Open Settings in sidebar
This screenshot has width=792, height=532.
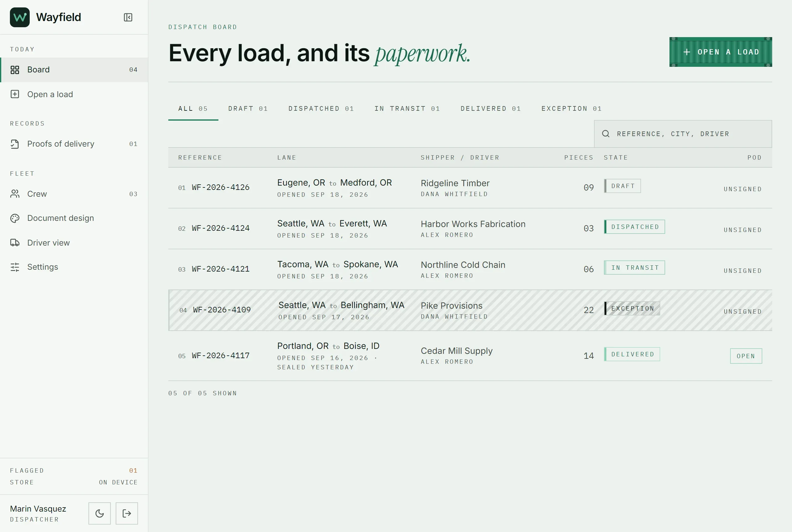click(74, 267)
